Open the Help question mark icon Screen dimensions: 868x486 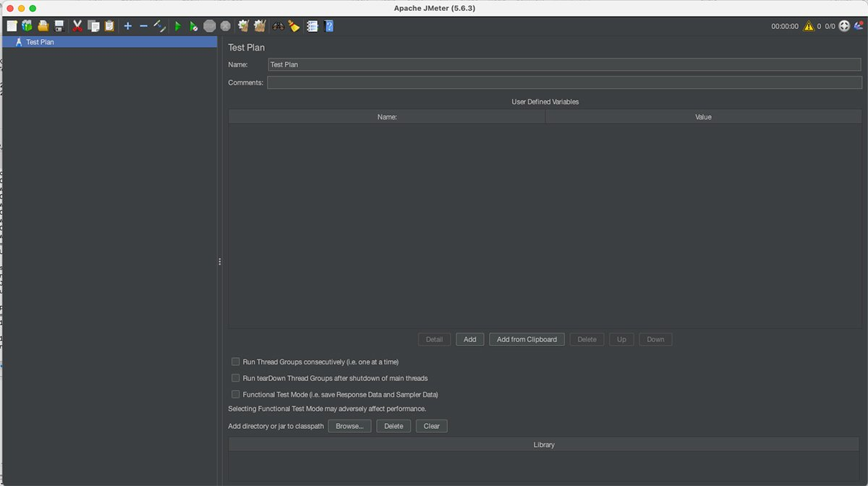(x=329, y=26)
